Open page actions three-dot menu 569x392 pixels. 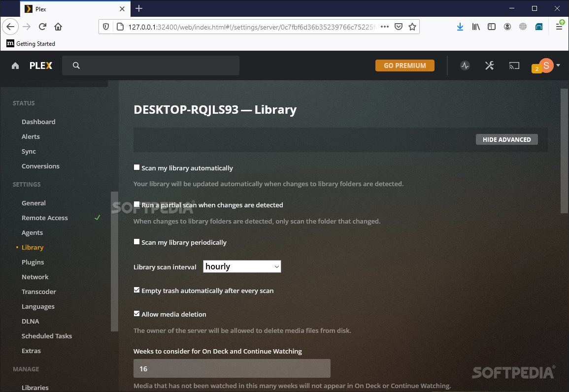pyautogui.click(x=385, y=27)
